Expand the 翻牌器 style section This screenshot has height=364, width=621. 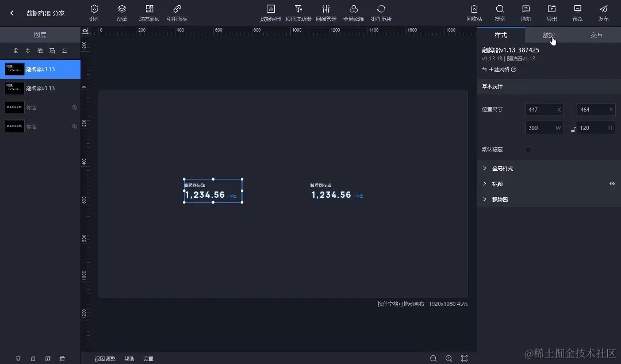(549, 199)
